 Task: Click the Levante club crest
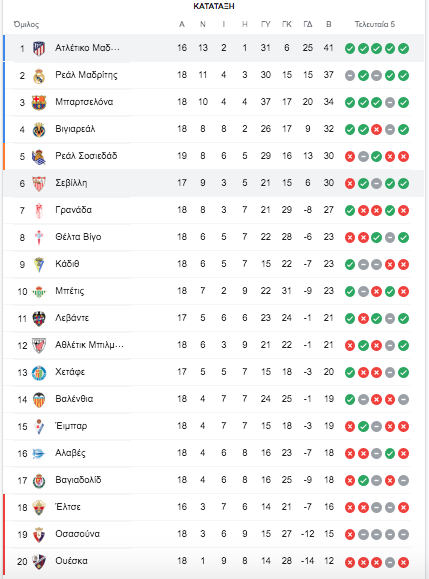(39, 319)
